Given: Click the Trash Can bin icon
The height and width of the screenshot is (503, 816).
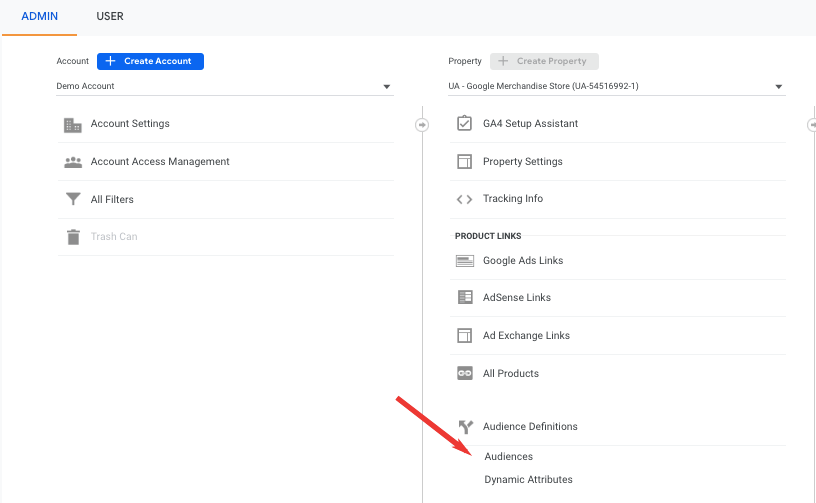Looking at the screenshot, I should pyautogui.click(x=73, y=237).
